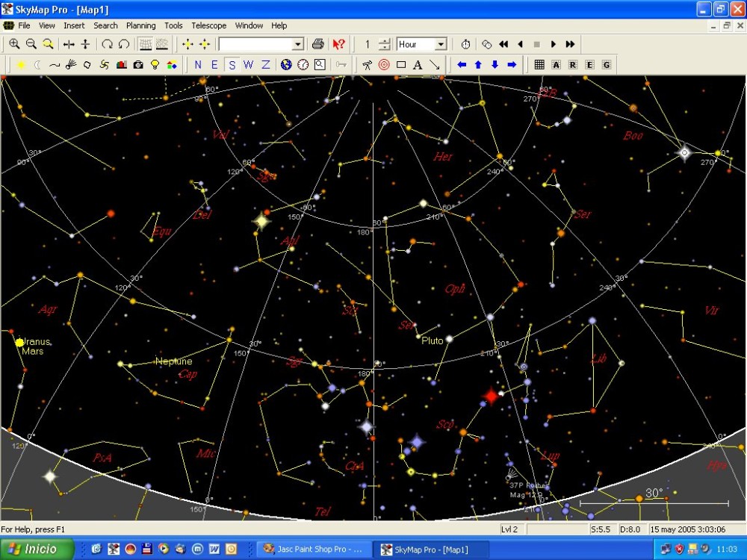Image resolution: width=747 pixels, height=560 pixels.
Task: Click the A grid button
Action: click(556, 65)
